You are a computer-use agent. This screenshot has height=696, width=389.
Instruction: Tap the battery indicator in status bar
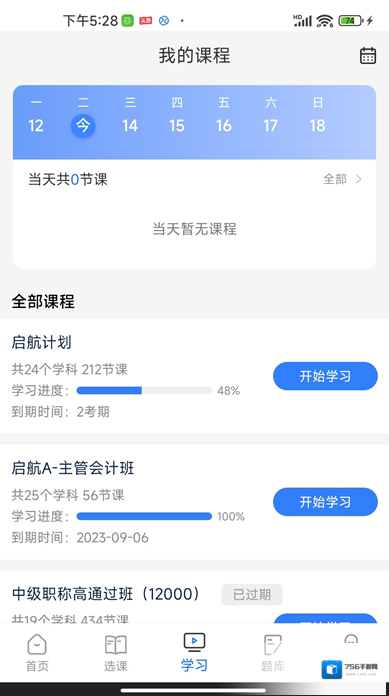coord(351,20)
